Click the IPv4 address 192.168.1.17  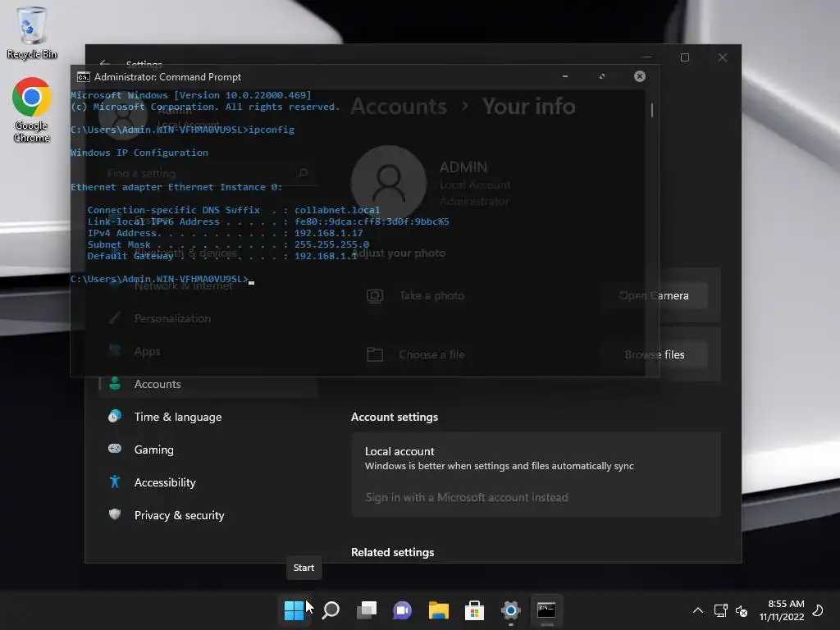(328, 233)
